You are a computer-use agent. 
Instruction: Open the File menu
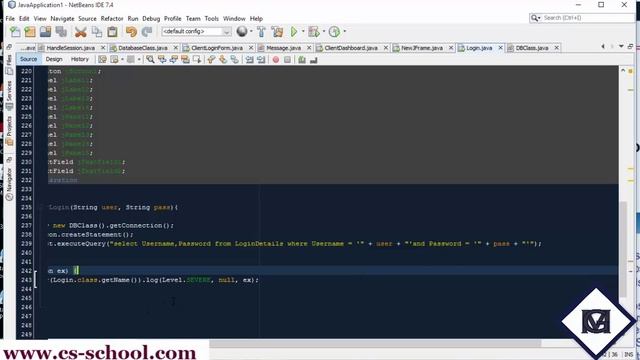(x=10, y=18)
